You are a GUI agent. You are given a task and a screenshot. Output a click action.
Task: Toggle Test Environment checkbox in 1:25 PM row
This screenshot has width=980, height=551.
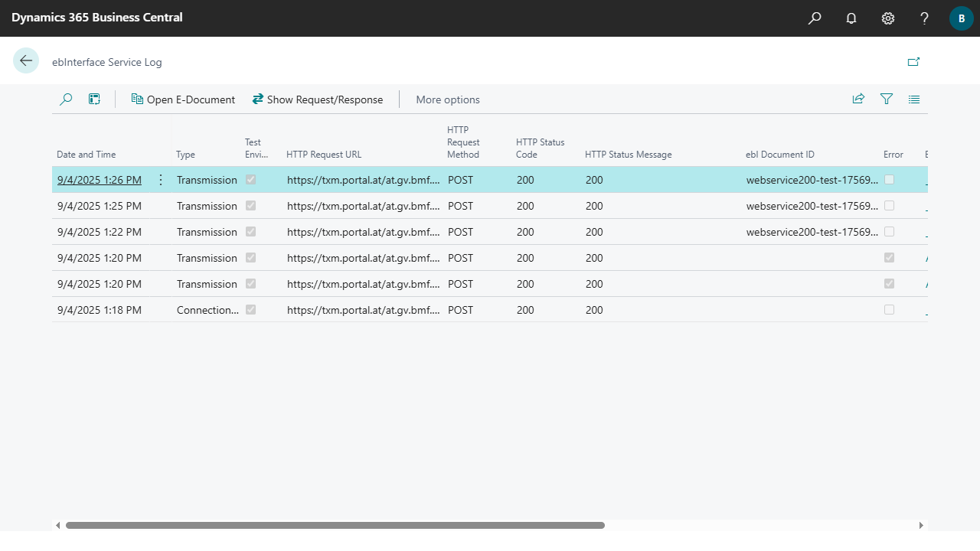(x=250, y=206)
